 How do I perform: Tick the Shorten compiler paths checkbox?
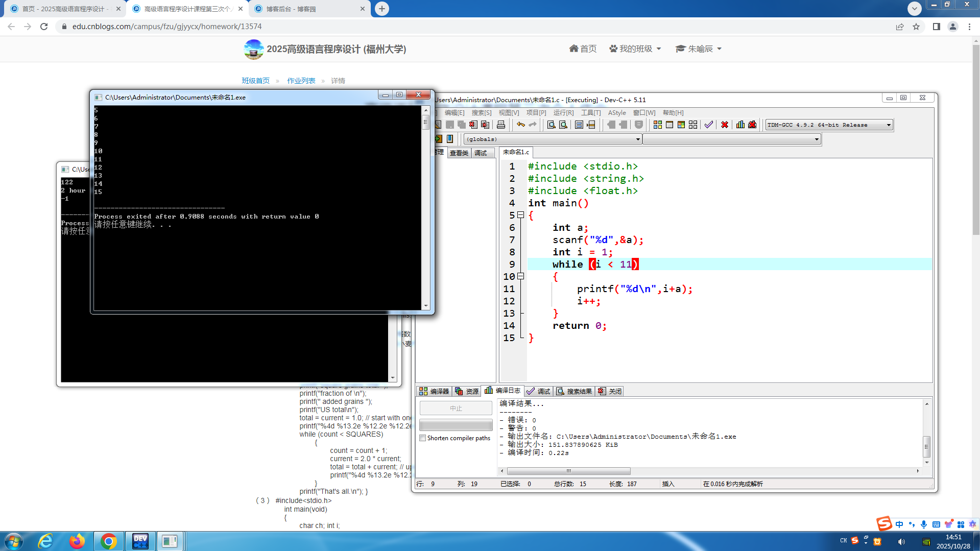pos(423,438)
